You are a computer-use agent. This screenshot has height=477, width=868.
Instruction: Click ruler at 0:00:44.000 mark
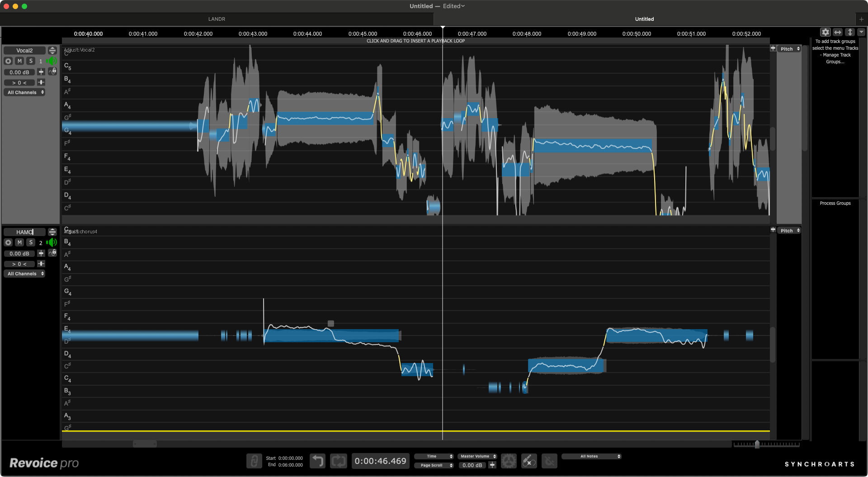click(x=307, y=34)
